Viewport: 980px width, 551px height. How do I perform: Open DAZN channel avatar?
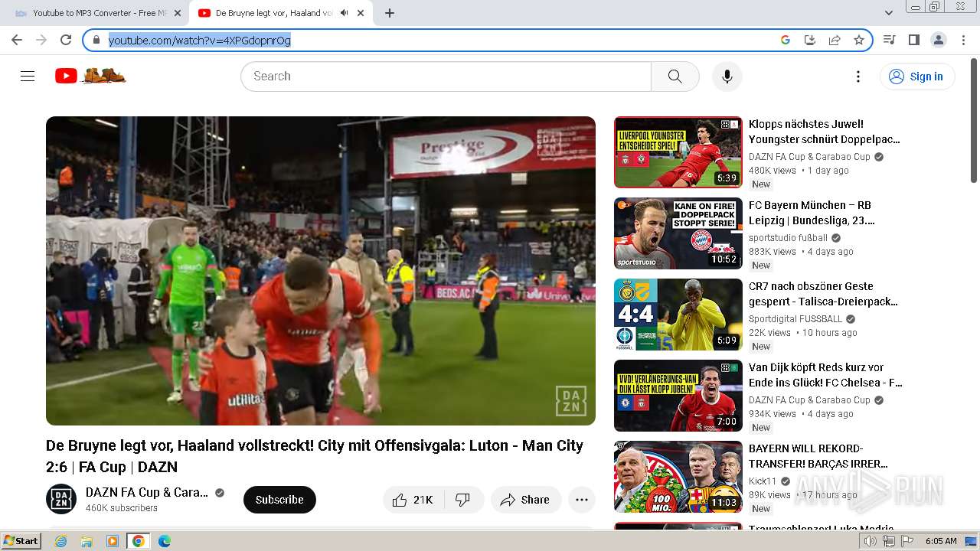point(61,499)
